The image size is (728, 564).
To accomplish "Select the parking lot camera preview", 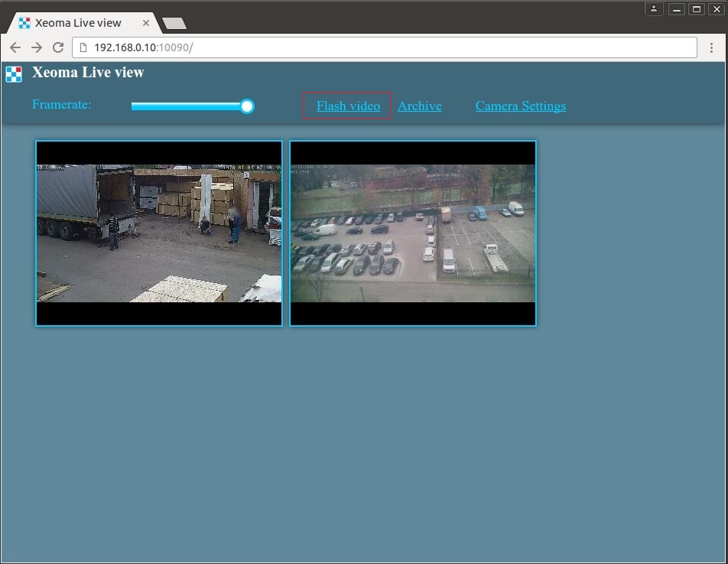I will [x=413, y=233].
